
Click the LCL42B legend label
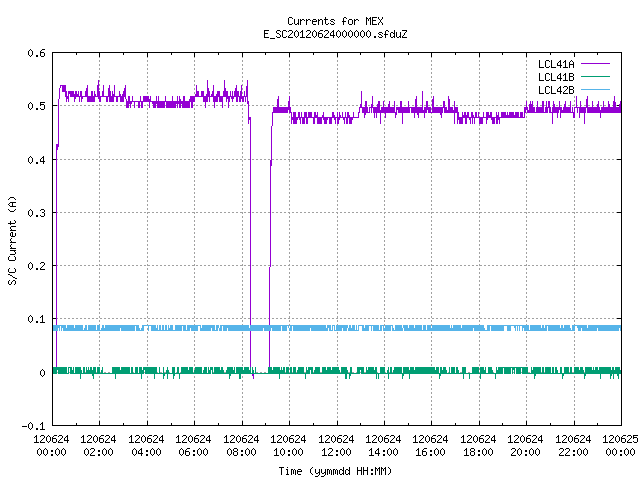tap(556, 90)
